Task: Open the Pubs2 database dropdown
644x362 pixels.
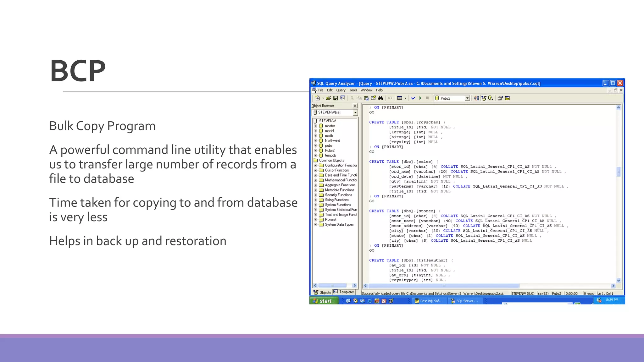Action: [467, 98]
